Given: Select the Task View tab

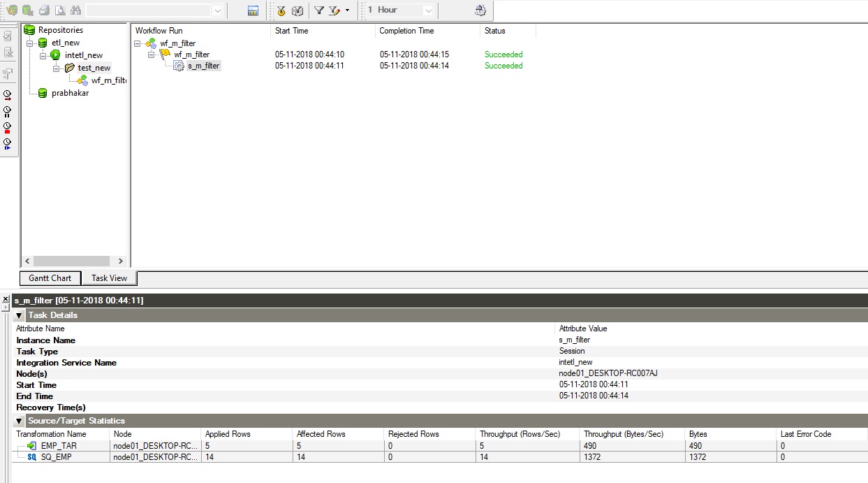Looking at the screenshot, I should (x=109, y=277).
